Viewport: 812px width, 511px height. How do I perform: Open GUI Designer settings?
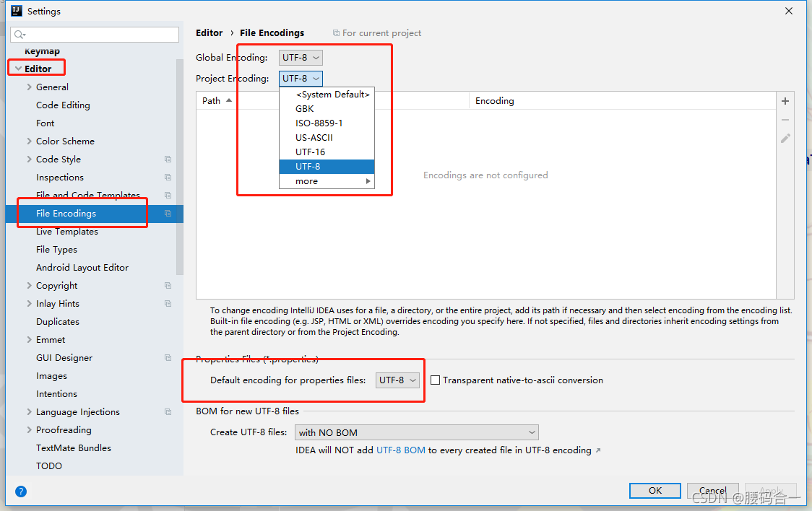coord(64,358)
